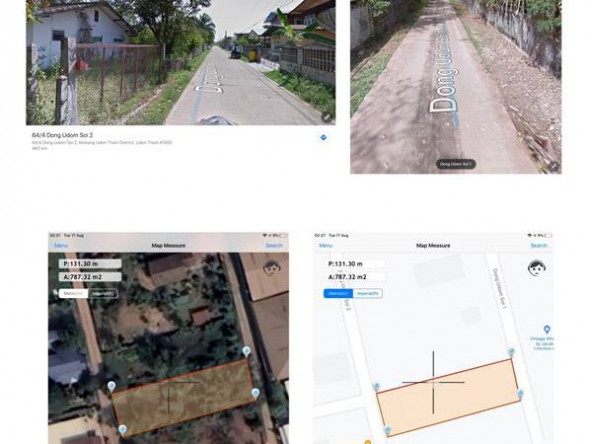Tap the support face icon on the street map
Image resolution: width=592 pixels, height=444 pixels.
click(536, 268)
